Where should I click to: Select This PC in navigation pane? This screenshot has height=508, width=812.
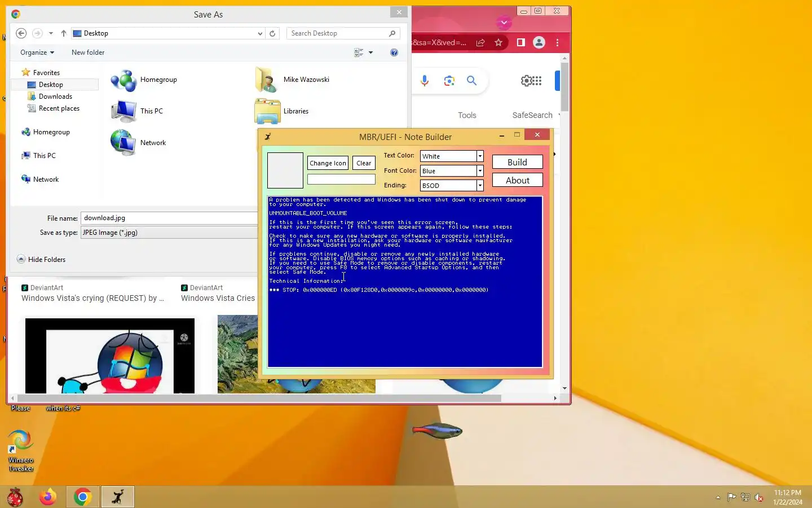tap(44, 156)
